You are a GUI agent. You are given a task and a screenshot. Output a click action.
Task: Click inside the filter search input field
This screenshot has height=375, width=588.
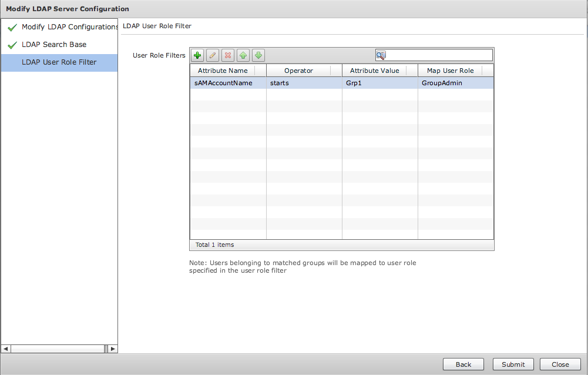coord(438,55)
